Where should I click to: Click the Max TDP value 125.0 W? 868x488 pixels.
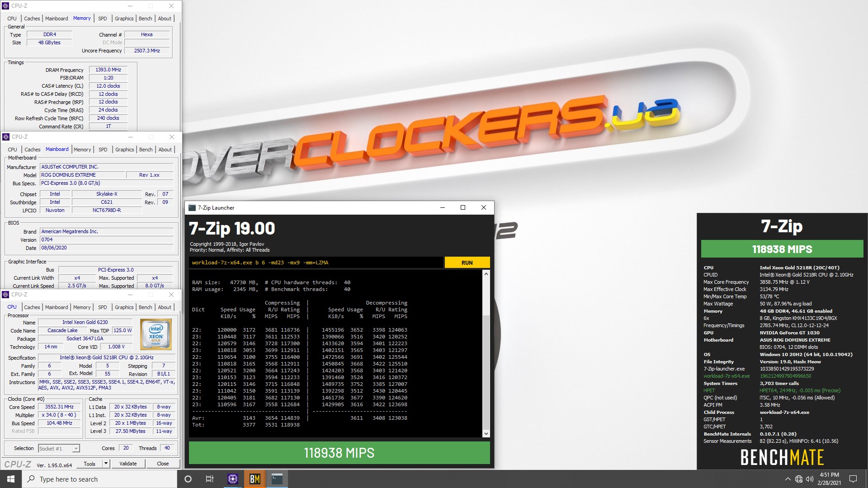click(x=123, y=330)
